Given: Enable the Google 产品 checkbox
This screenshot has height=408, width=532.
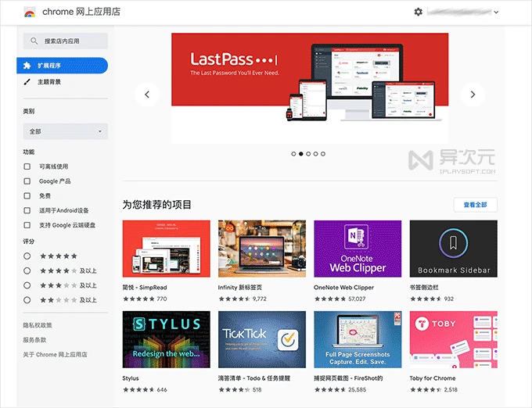Looking at the screenshot, I should pyautogui.click(x=27, y=181).
